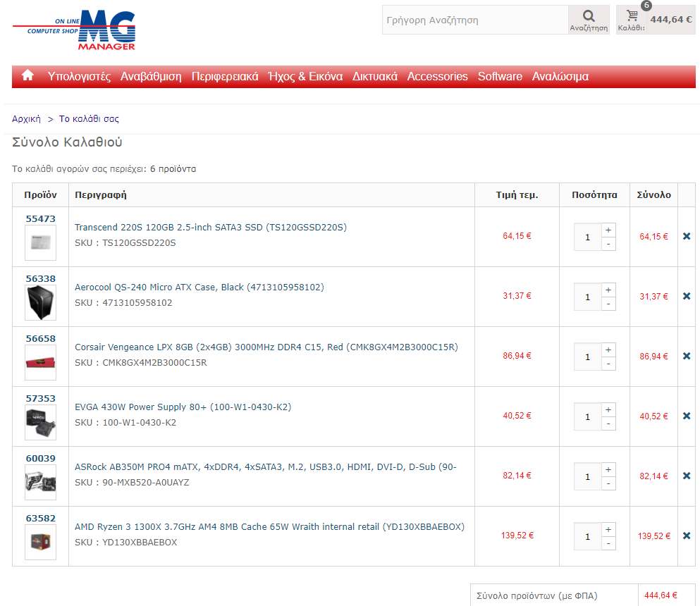This screenshot has width=700, height=606.
Task: Click product code 57353
Action: (41, 398)
